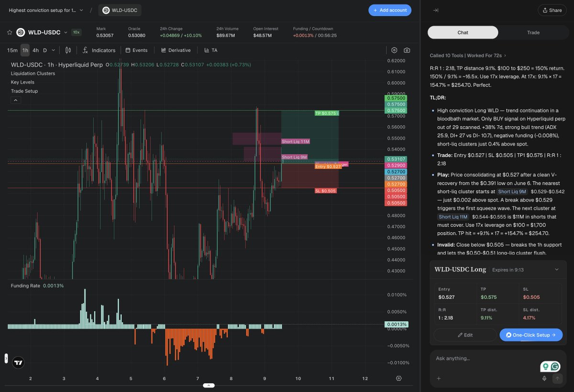Open the TA analysis option
The height and width of the screenshot is (392, 574).
210,50
